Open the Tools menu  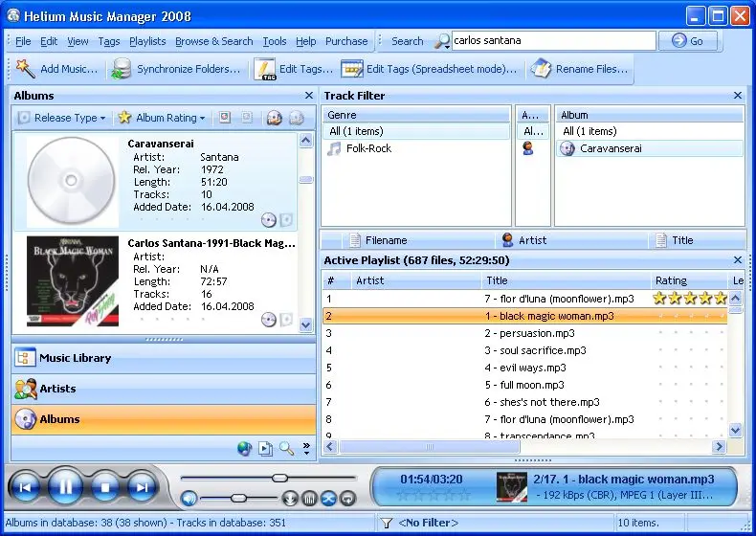[x=275, y=41]
